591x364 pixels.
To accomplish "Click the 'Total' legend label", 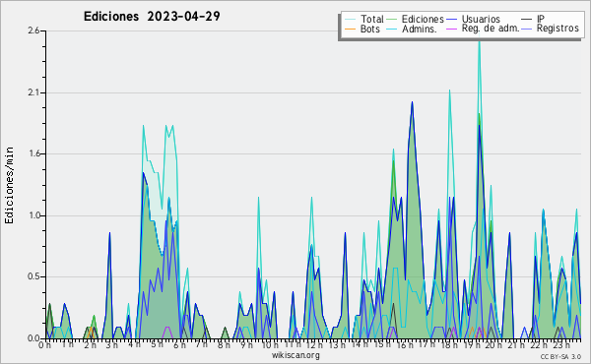I will [371, 19].
